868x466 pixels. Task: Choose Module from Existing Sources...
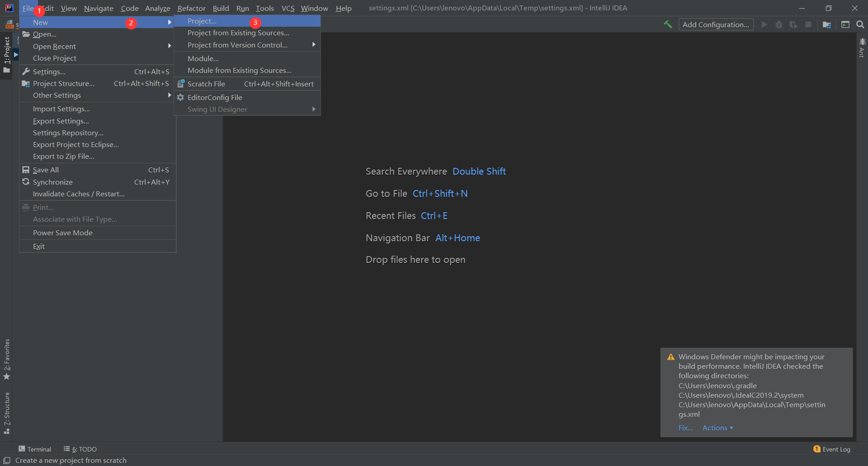pyautogui.click(x=247, y=71)
